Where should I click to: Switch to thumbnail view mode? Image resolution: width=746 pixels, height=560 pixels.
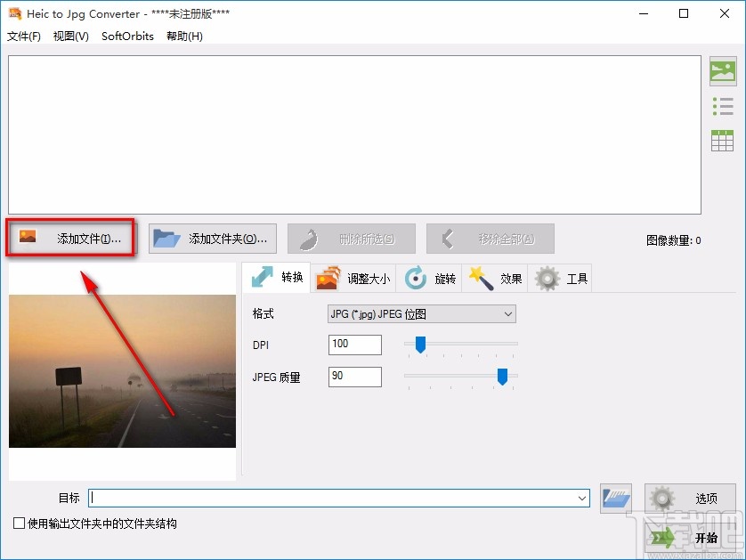tap(723, 71)
